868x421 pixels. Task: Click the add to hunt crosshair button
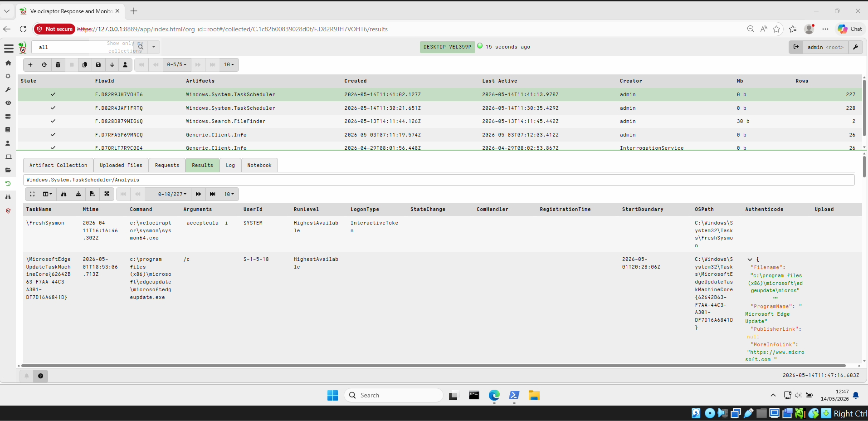44,65
